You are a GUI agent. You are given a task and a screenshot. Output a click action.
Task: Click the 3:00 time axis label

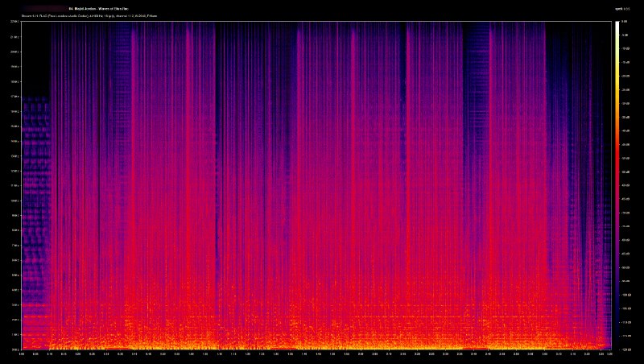point(529,354)
